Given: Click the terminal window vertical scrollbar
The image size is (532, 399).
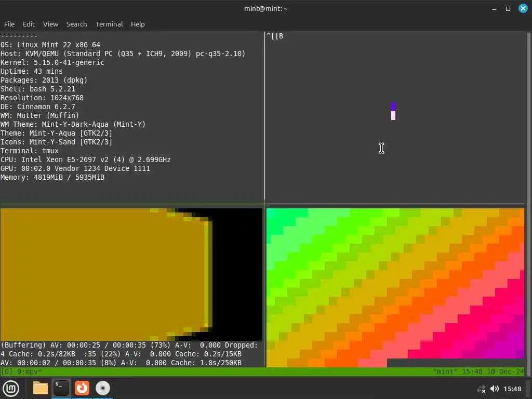Looking at the screenshot, I should pos(528,204).
